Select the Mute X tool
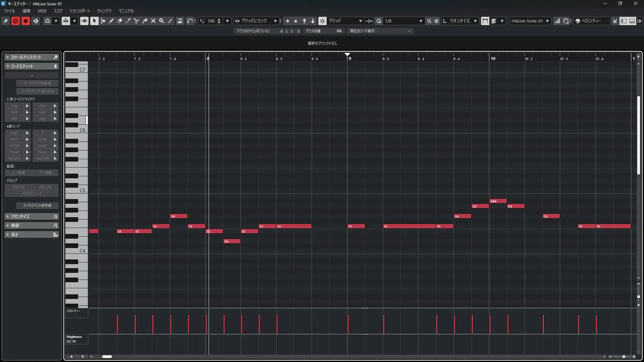This screenshot has height=362, width=644. coord(153,21)
